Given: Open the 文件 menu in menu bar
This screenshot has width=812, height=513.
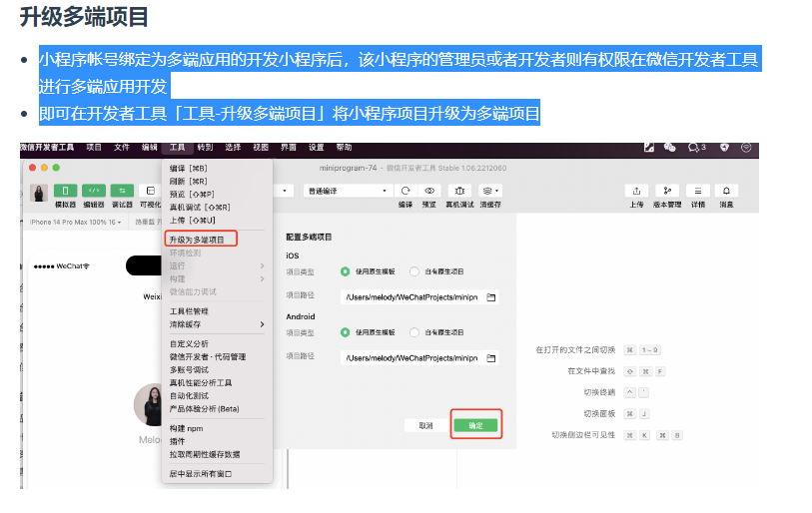Looking at the screenshot, I should click(122, 148).
